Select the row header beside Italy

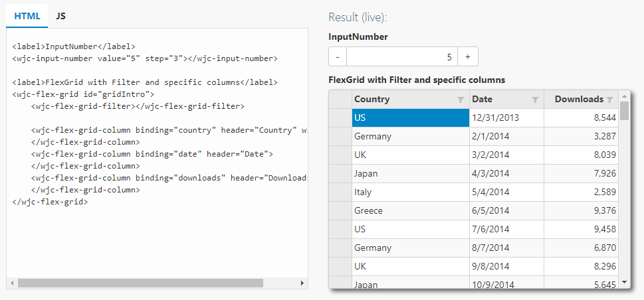pyautogui.click(x=341, y=192)
